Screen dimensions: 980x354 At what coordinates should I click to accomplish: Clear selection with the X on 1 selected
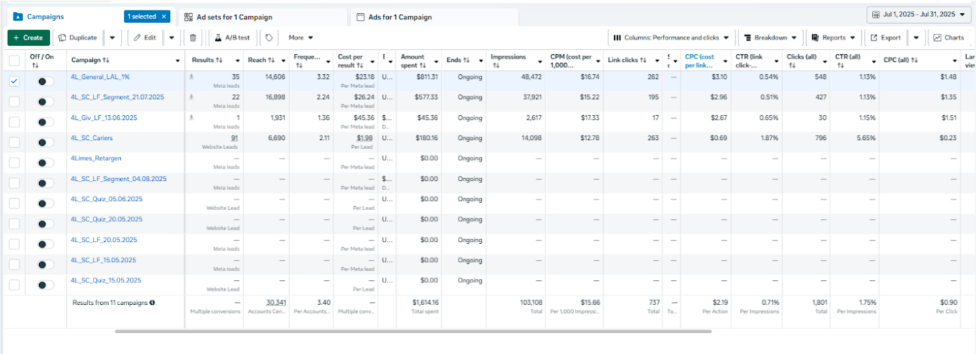click(x=164, y=17)
